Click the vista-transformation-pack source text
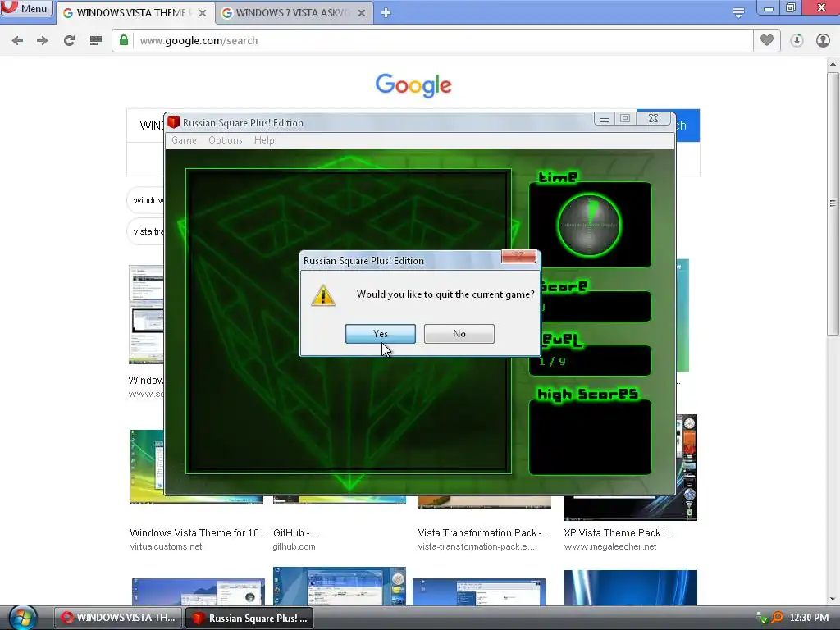Image resolution: width=840 pixels, height=630 pixels. coord(476,546)
